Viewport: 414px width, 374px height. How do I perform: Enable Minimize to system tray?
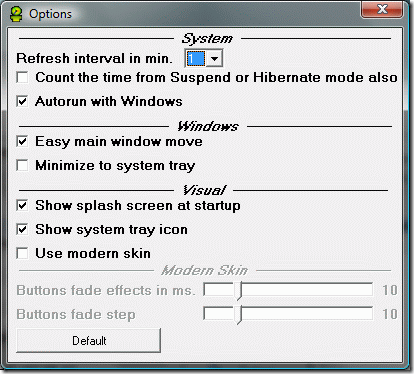pyautogui.click(x=22, y=165)
